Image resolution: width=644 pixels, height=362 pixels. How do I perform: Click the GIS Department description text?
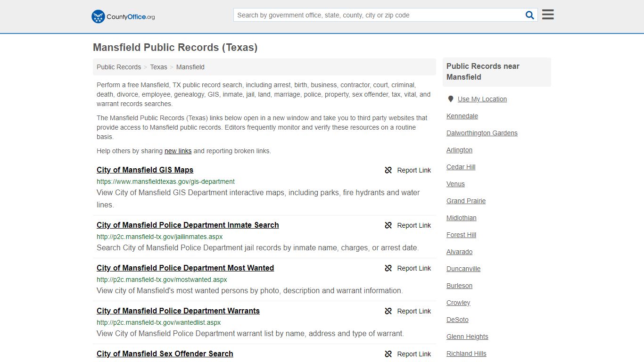258,198
